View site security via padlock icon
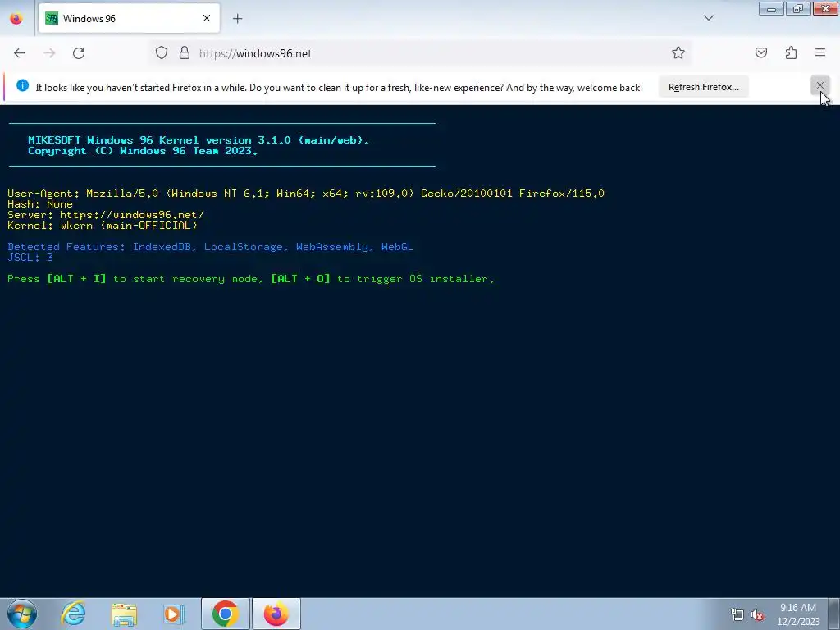840x630 pixels. tap(185, 53)
